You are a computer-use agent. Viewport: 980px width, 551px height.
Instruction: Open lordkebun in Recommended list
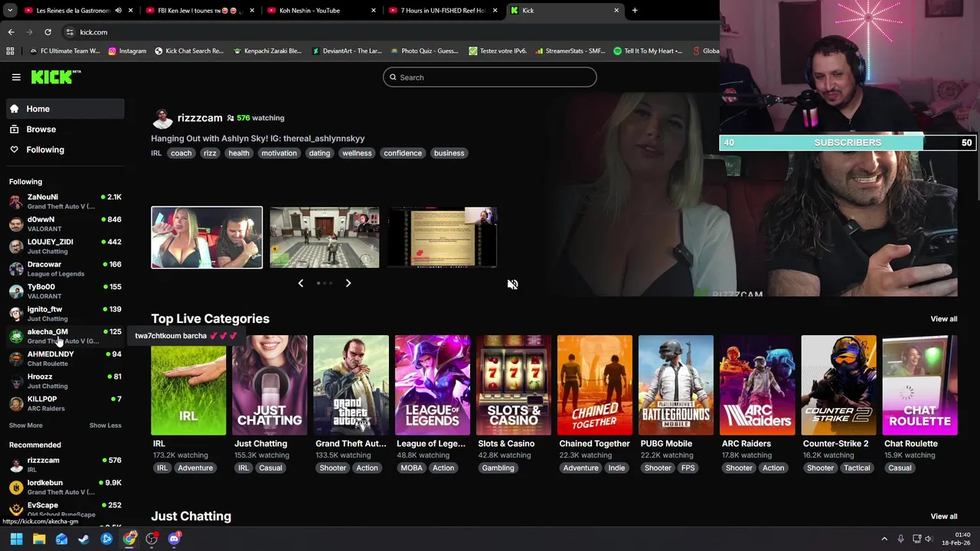[x=65, y=487]
